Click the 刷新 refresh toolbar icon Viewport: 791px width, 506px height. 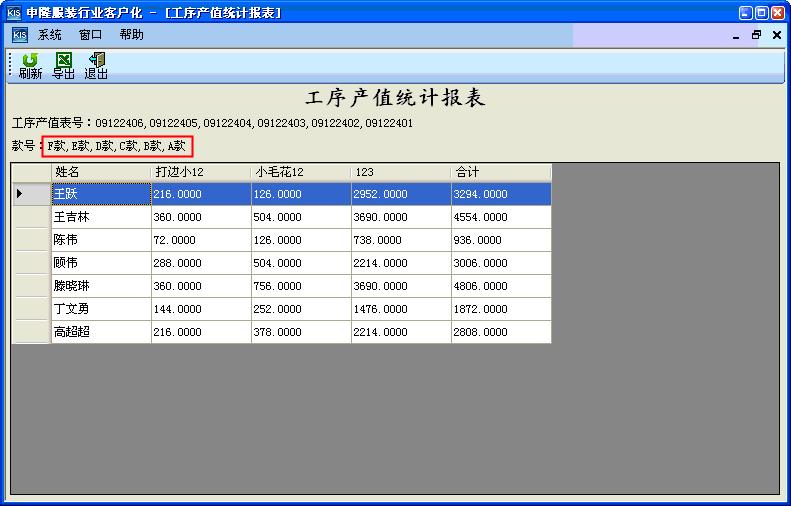[x=30, y=66]
